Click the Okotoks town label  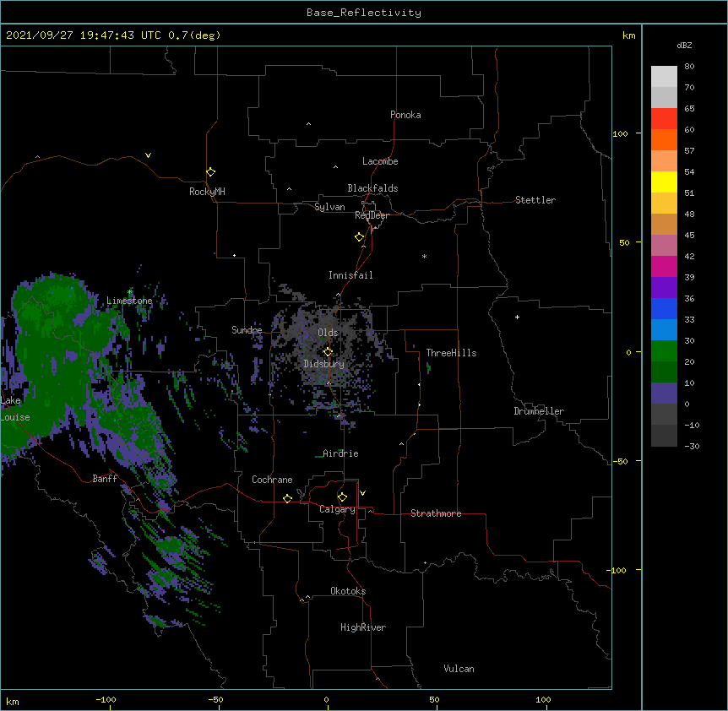point(348,591)
